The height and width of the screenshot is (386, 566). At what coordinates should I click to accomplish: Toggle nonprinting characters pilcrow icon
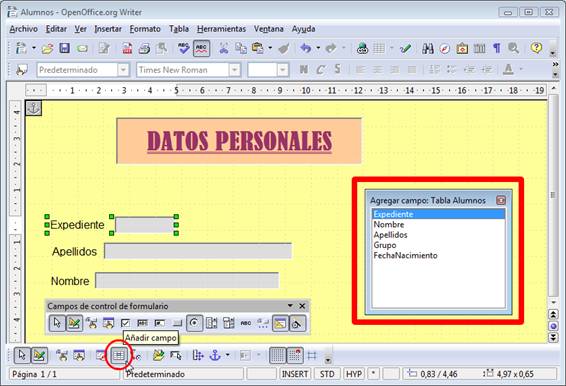[x=497, y=48]
